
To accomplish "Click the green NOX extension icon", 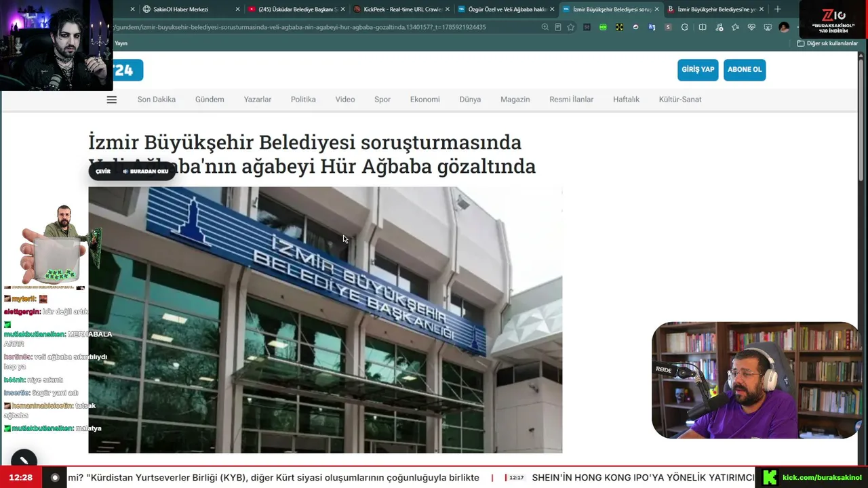I will pos(603,27).
